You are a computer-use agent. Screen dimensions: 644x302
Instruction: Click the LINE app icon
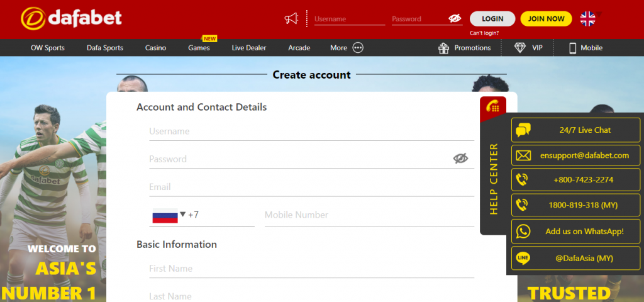[x=523, y=258]
